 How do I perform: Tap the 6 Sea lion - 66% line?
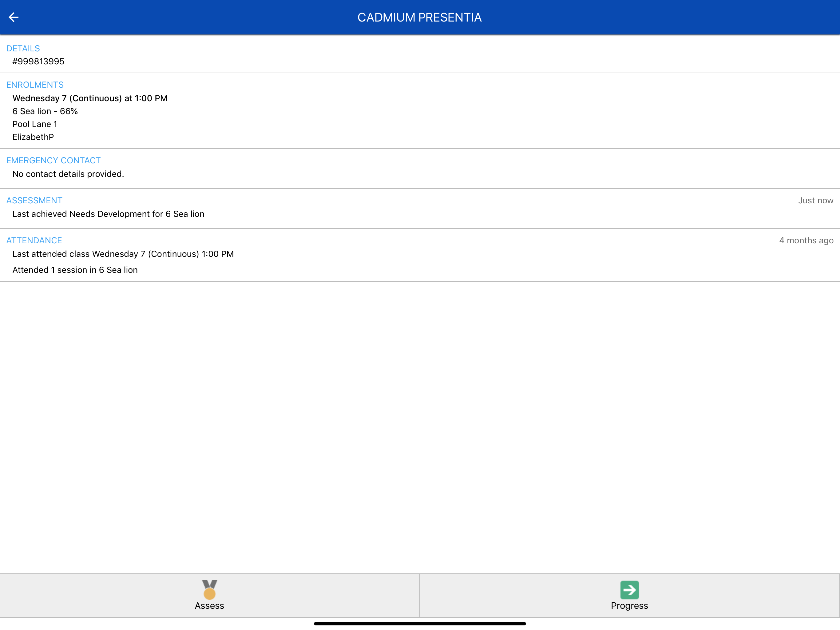(x=45, y=111)
